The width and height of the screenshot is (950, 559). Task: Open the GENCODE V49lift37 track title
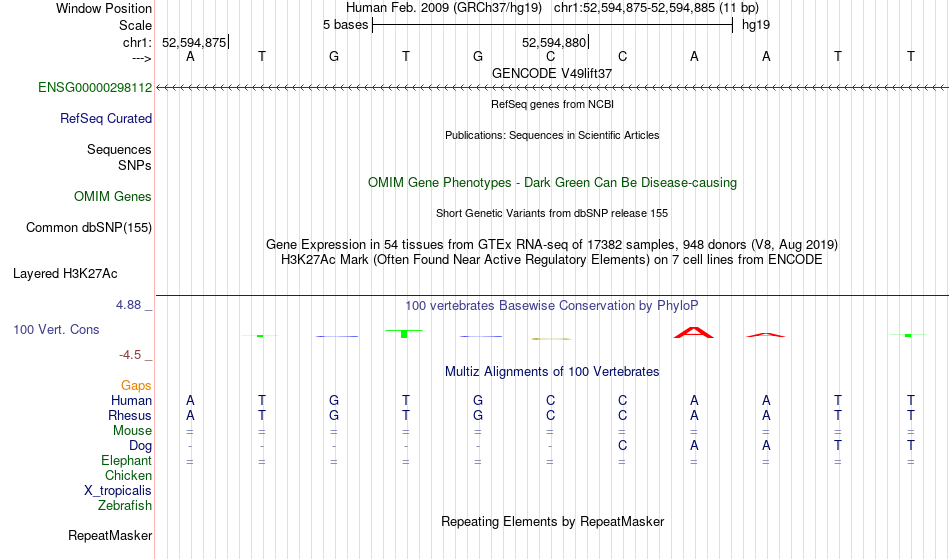click(x=552, y=73)
